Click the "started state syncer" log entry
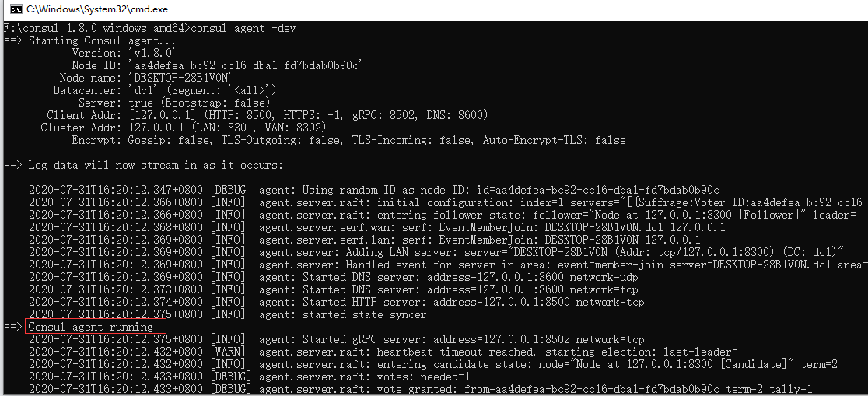The height and width of the screenshot is (396, 868). coord(228,315)
